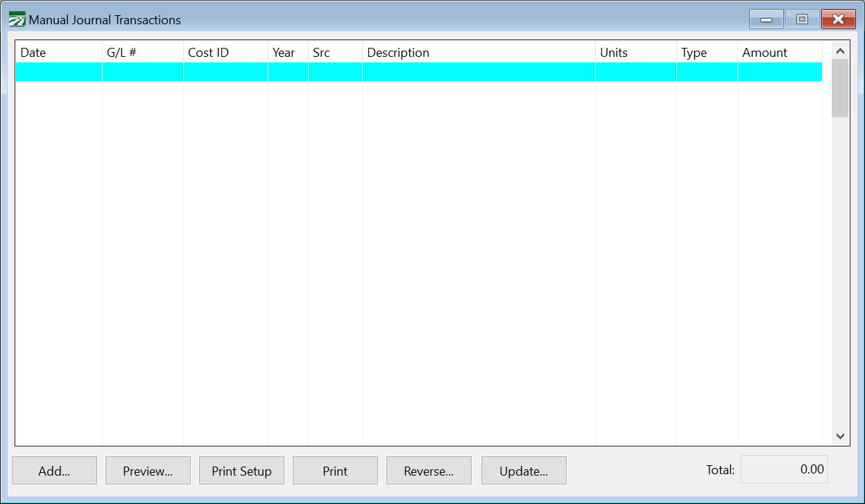Print the journal transactions list
The width and height of the screenshot is (865, 504).
tap(335, 470)
